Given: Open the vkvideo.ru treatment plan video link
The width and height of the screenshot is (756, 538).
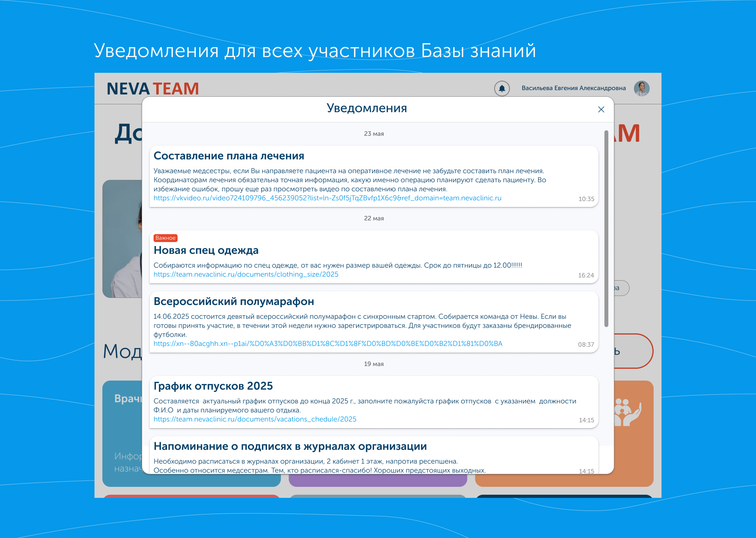Looking at the screenshot, I should click(x=327, y=198).
